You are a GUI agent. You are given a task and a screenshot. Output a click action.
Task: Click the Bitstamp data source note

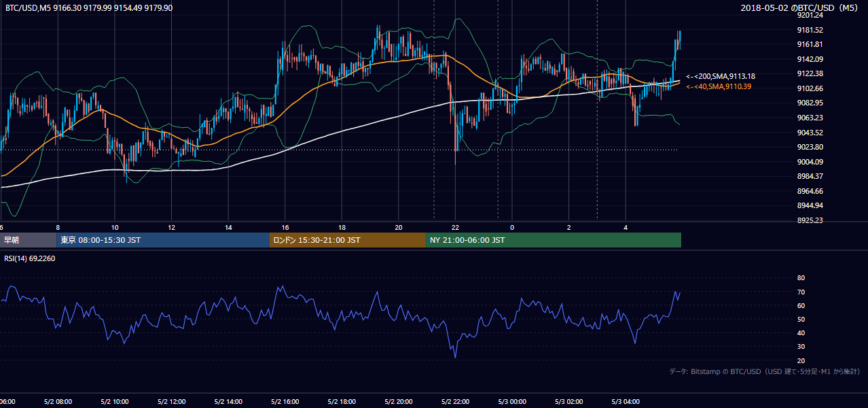pos(765,372)
